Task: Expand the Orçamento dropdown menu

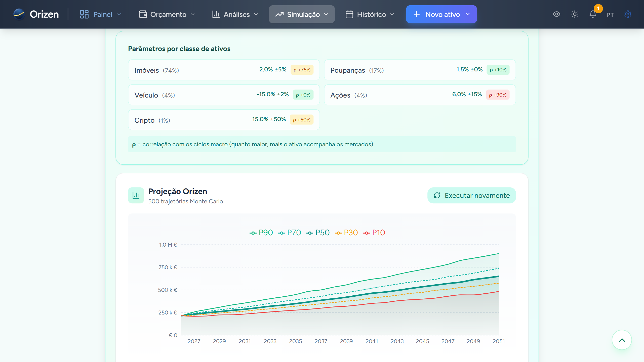Action: coord(167,14)
